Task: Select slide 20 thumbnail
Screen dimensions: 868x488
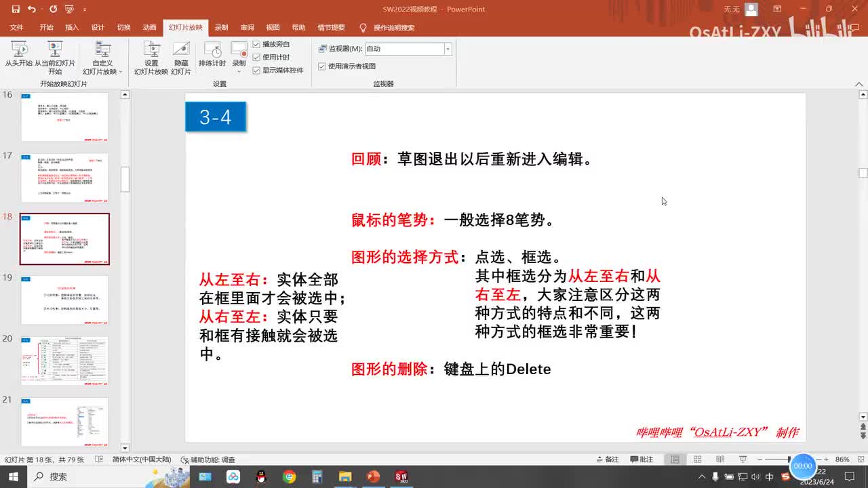Action: [x=64, y=361]
